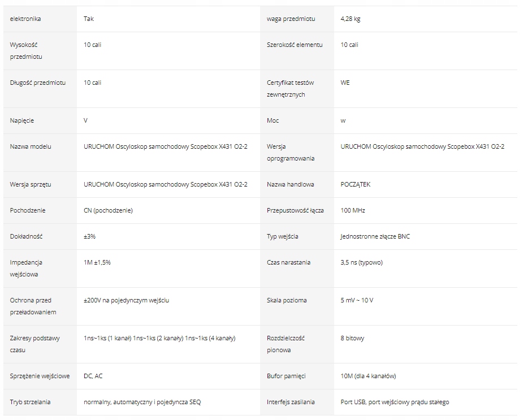Select the 'POCZĄTEK' brand name value
The width and height of the screenshot is (523, 420).
[356, 184]
